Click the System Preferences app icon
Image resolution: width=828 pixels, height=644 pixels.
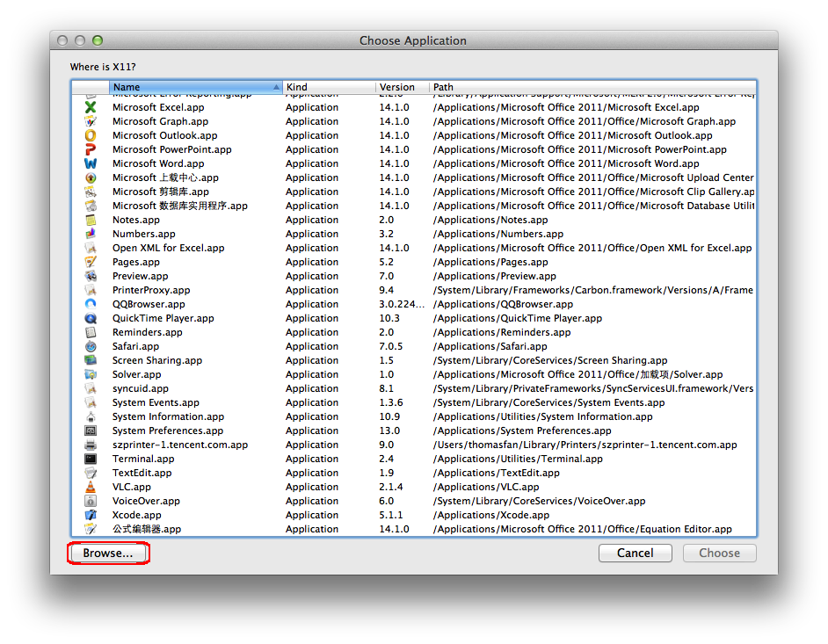[91, 431]
